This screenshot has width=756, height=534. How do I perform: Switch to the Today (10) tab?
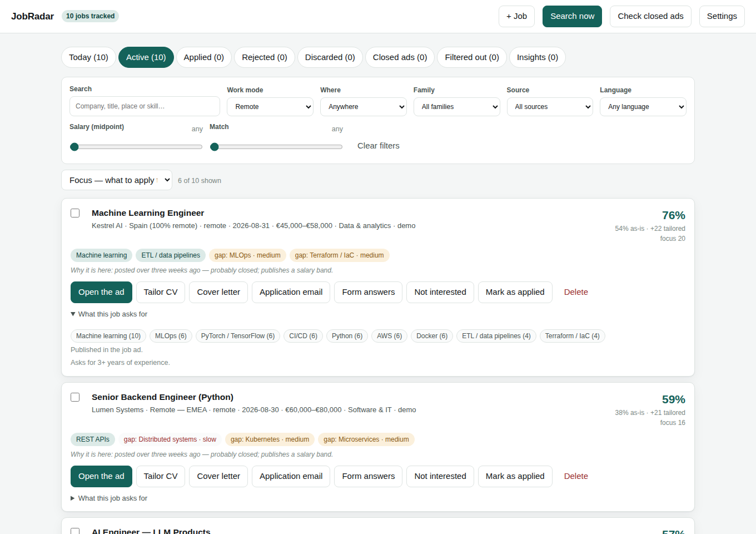pos(88,57)
